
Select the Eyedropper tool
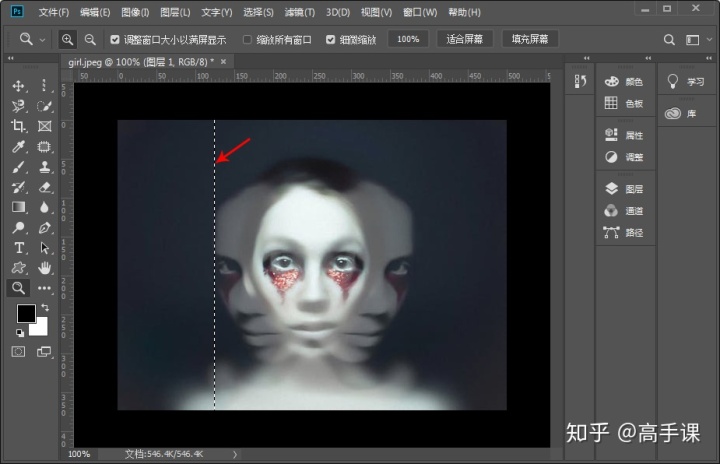tap(18, 147)
